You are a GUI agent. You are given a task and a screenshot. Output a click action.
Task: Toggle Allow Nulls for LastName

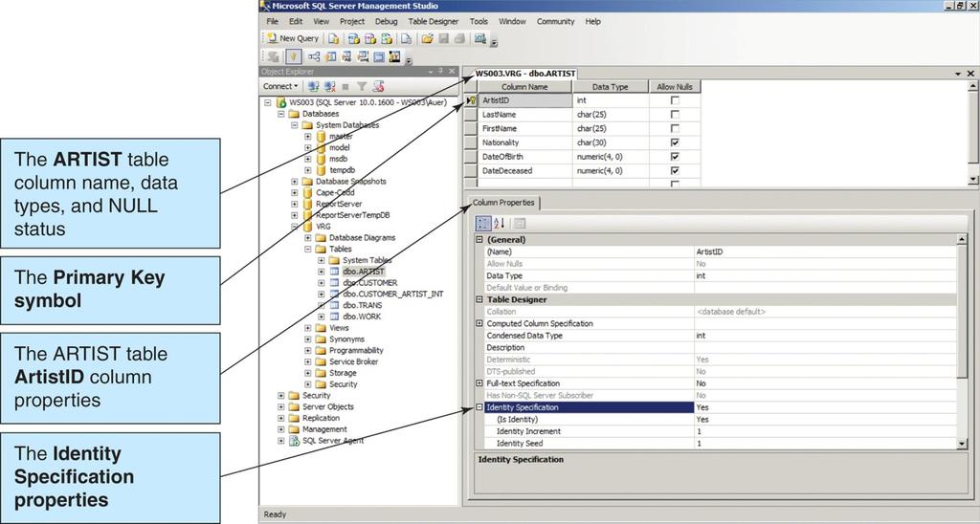[x=675, y=115]
